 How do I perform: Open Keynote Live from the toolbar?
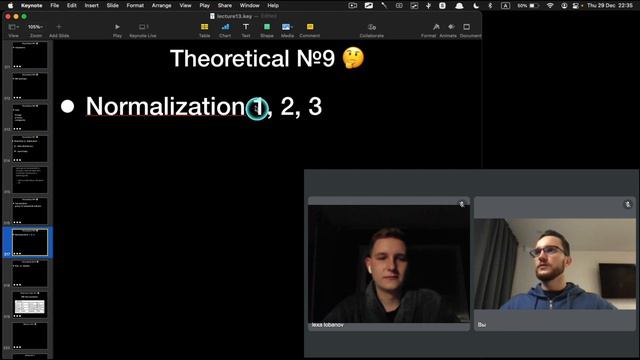point(143,27)
